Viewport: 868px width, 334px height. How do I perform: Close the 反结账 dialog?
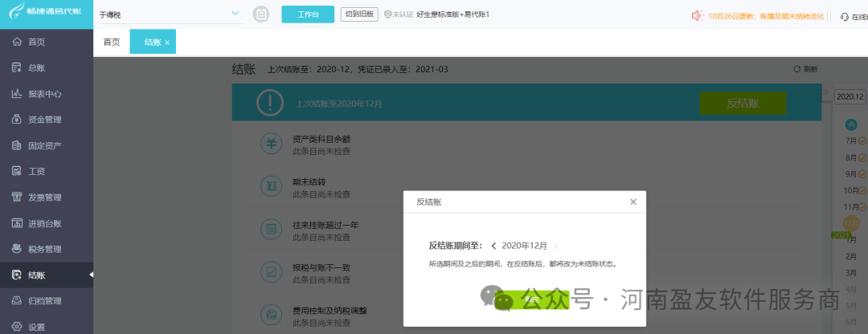coord(633,202)
